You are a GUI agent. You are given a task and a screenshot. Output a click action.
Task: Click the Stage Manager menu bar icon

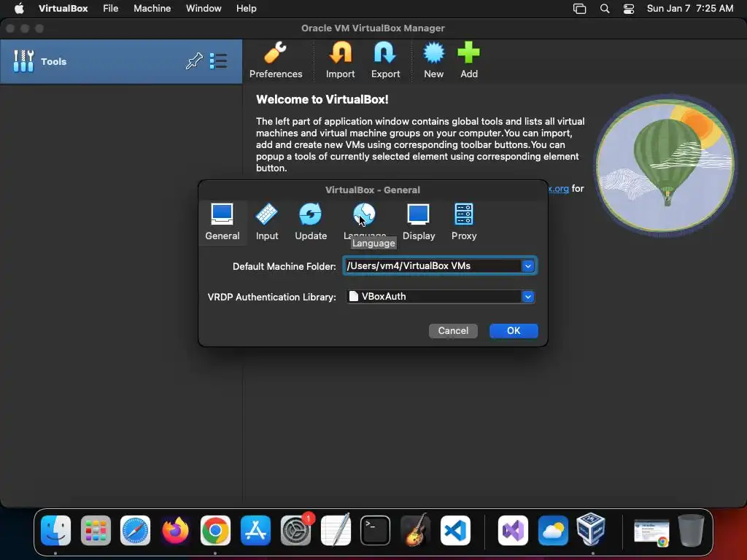click(x=579, y=9)
